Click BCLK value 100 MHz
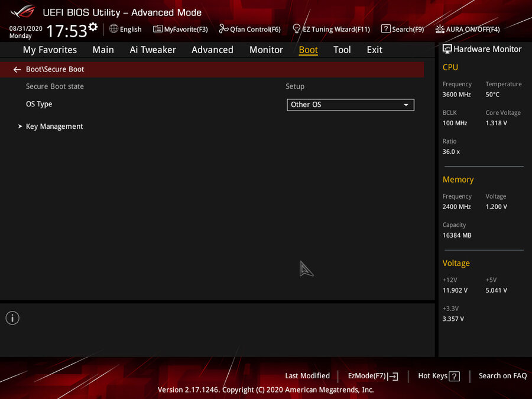This screenshot has height=399, width=532. [x=455, y=123]
